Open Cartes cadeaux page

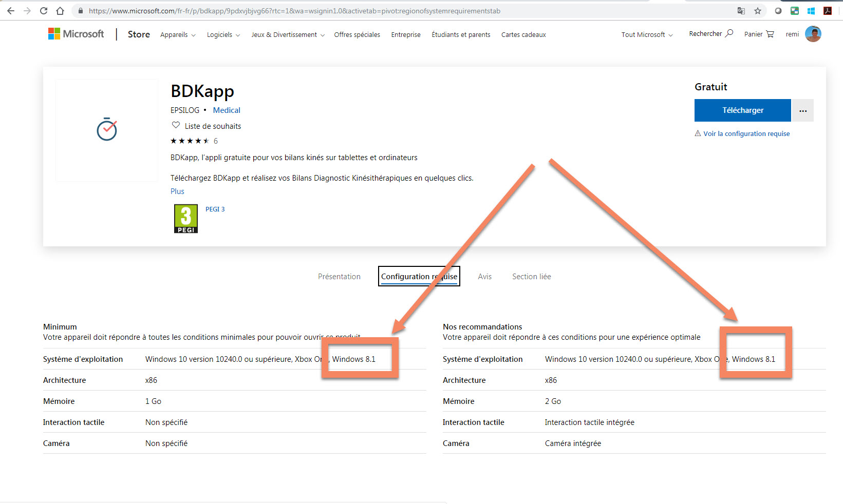pos(523,34)
